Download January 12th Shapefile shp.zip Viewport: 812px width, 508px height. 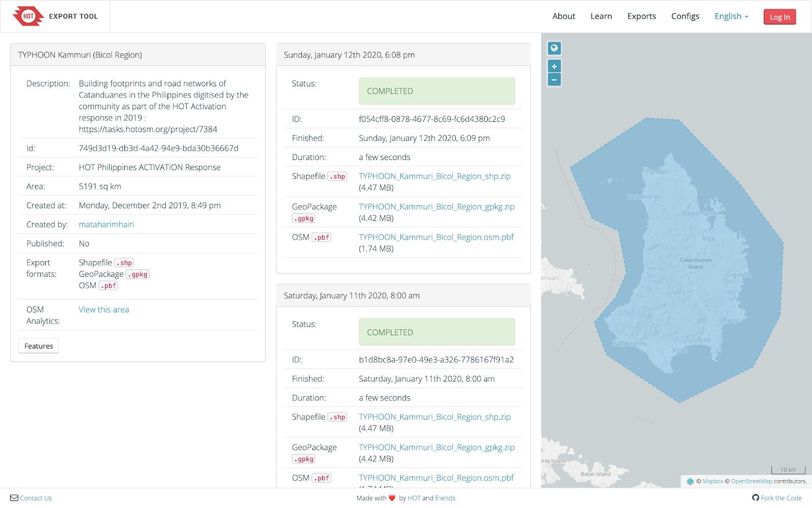(x=435, y=176)
